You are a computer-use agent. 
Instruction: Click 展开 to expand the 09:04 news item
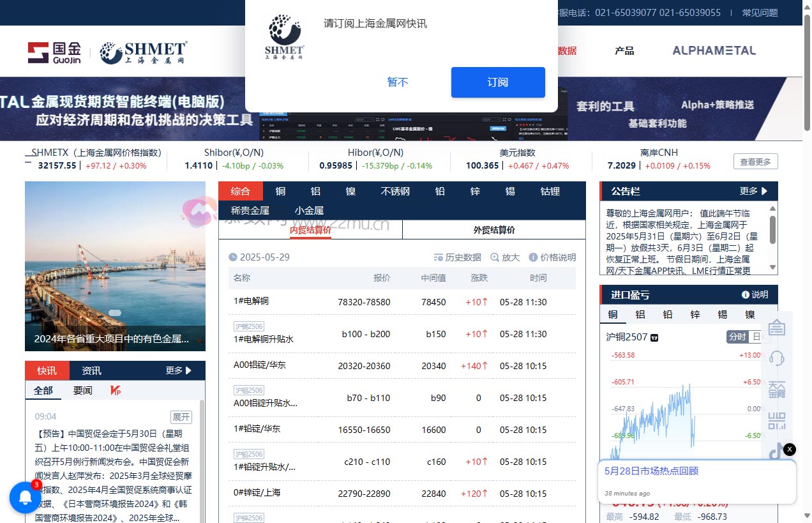tap(181, 416)
